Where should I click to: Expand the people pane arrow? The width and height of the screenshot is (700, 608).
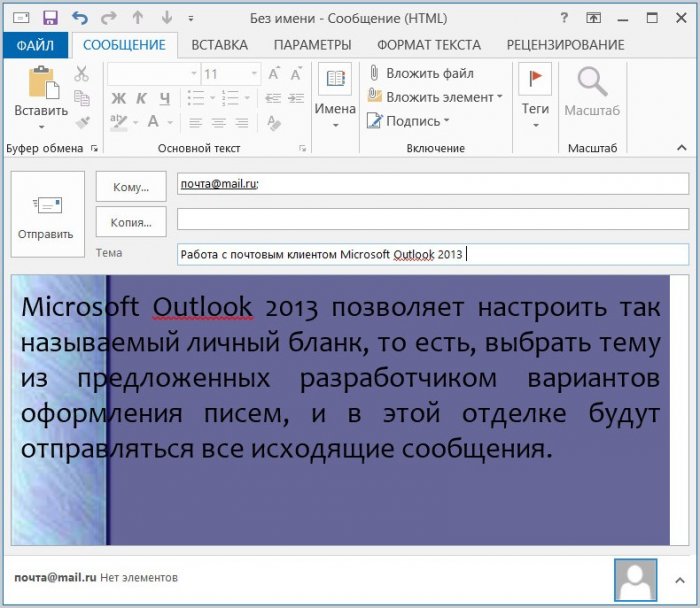click(680, 580)
